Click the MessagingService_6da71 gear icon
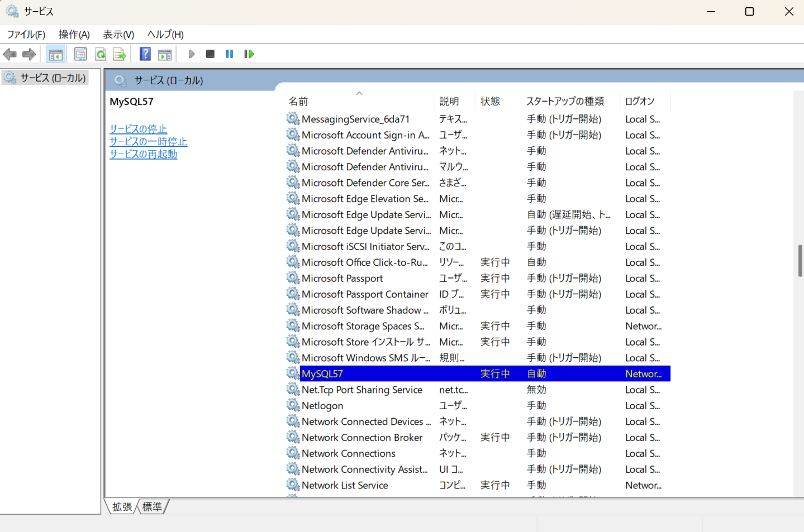Image resolution: width=804 pixels, height=532 pixels. (x=293, y=118)
